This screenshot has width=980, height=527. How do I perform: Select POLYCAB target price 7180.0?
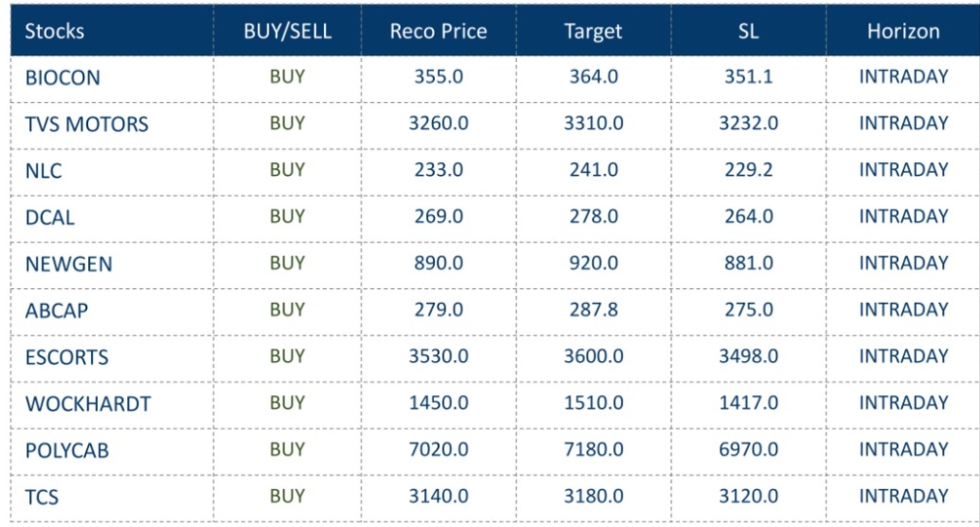click(593, 449)
